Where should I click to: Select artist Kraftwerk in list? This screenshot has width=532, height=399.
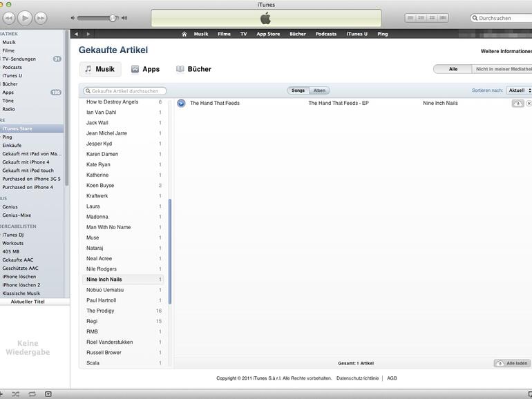tap(123, 196)
